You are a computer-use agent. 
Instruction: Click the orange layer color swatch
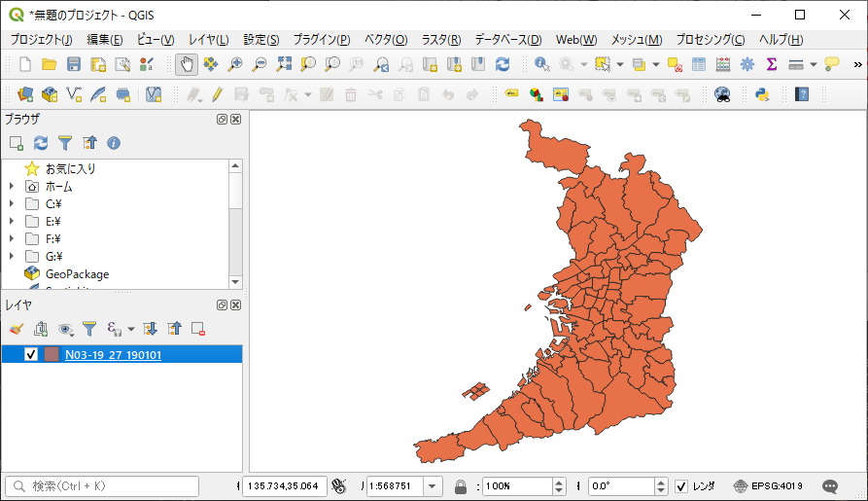point(52,354)
